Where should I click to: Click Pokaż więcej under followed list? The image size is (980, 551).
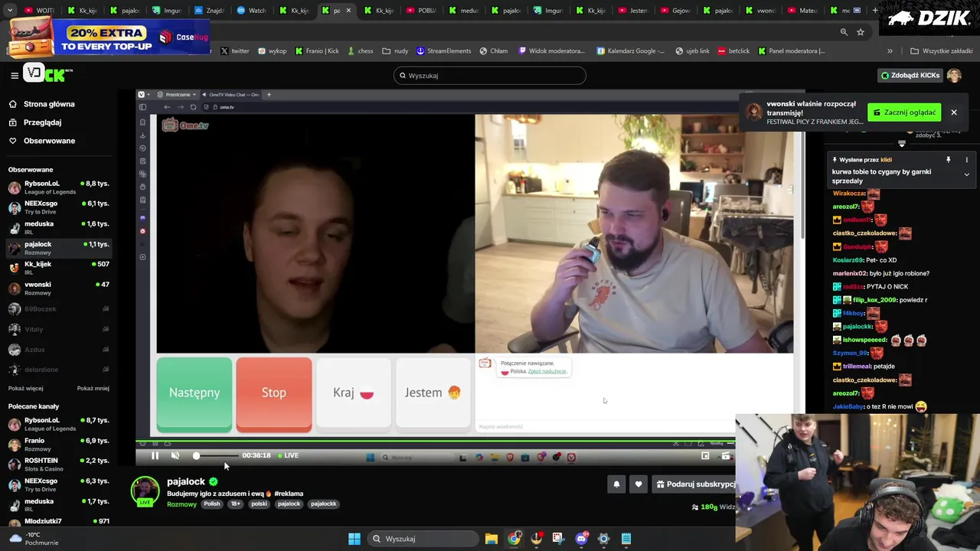(25, 388)
